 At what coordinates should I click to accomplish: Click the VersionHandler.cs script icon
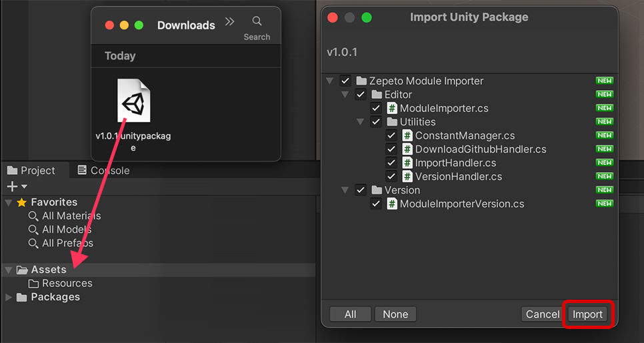407,176
